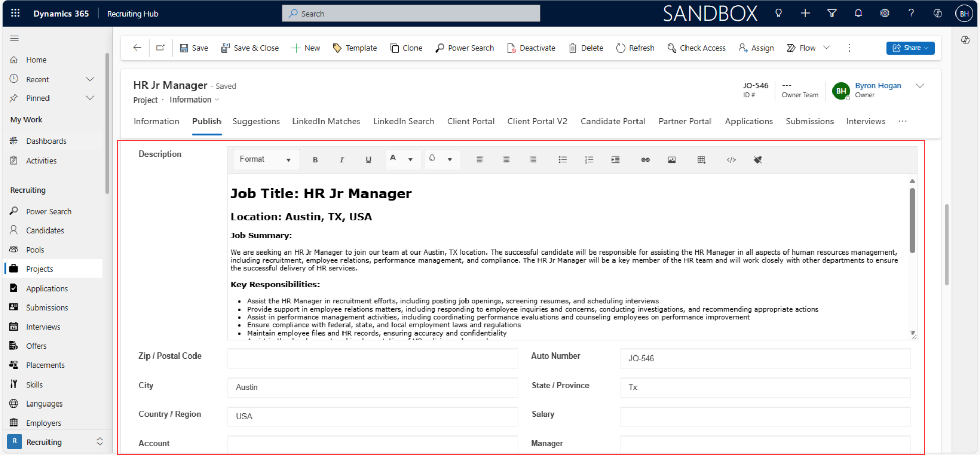The height and width of the screenshot is (457, 980).
Task: Open Candidates in the sidebar
Action: [45, 231]
